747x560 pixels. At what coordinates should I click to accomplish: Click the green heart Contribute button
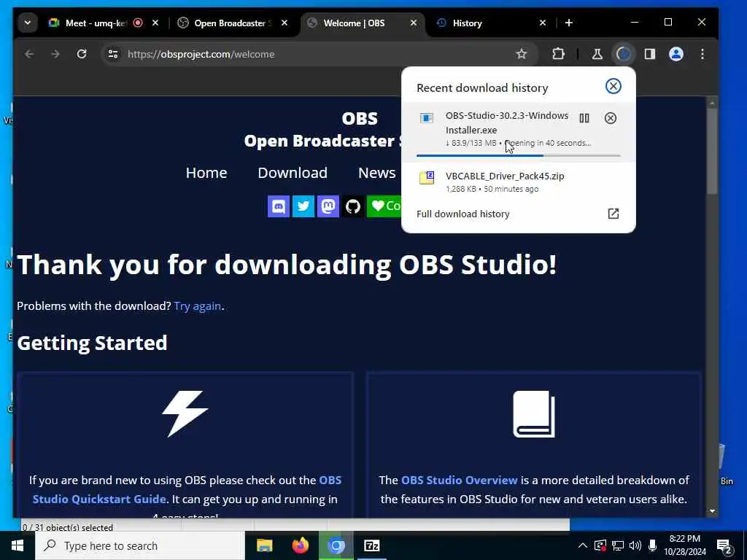click(x=384, y=206)
